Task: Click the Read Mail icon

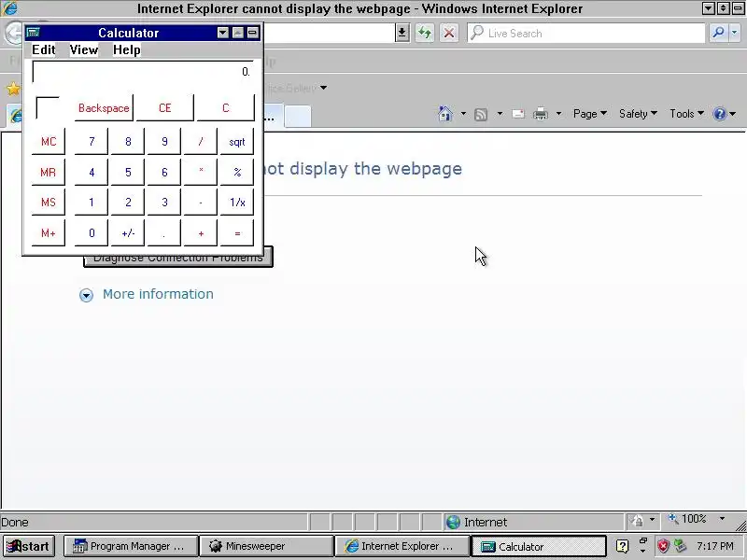Action: click(x=518, y=114)
